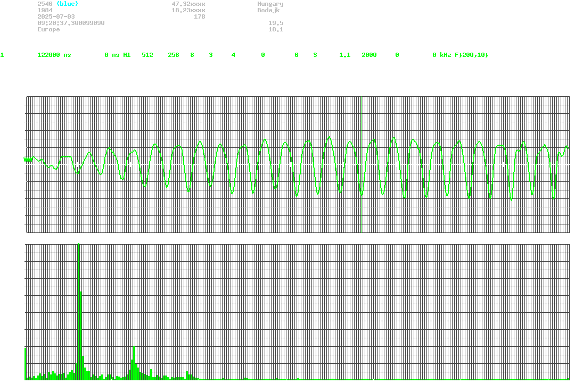Click the station number 2546

45,4
